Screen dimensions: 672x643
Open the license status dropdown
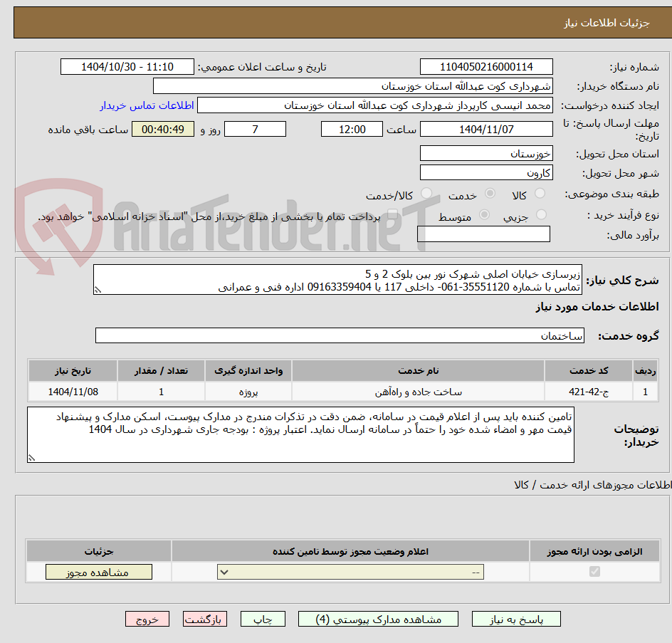click(x=350, y=573)
